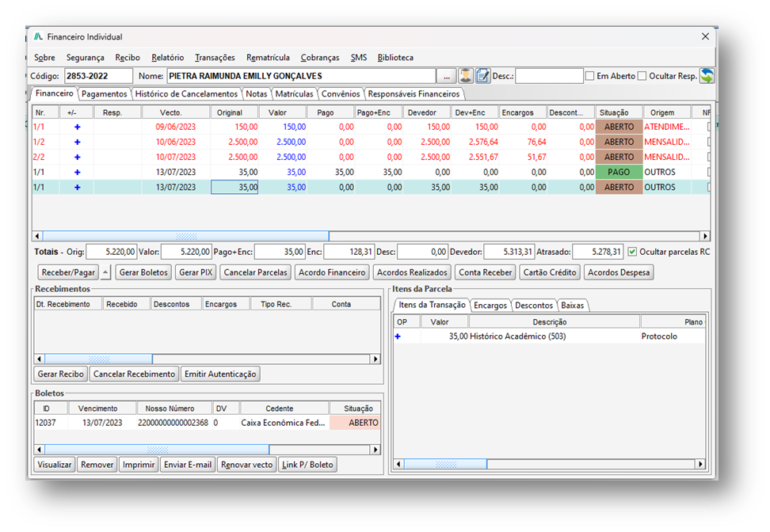The width and height of the screenshot is (770, 532).
Task: Open the Sobre menu
Action: [44, 58]
